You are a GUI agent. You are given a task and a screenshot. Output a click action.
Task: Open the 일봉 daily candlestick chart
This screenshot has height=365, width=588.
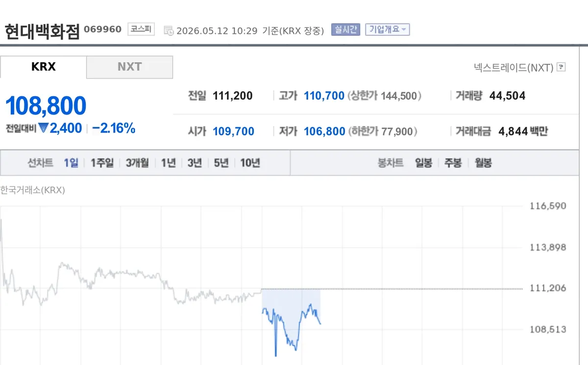[423, 163]
